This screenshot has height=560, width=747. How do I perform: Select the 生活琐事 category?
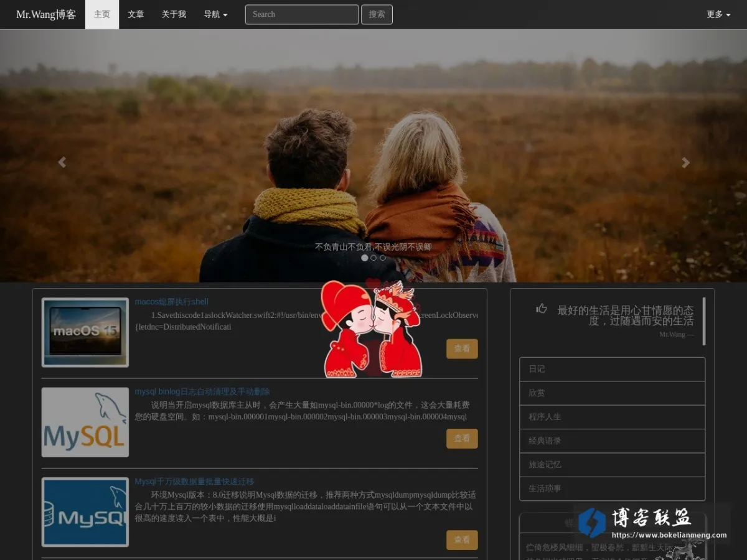click(x=613, y=488)
